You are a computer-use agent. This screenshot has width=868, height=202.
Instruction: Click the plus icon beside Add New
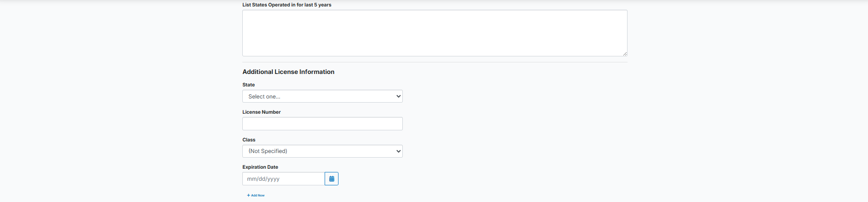tap(248, 196)
